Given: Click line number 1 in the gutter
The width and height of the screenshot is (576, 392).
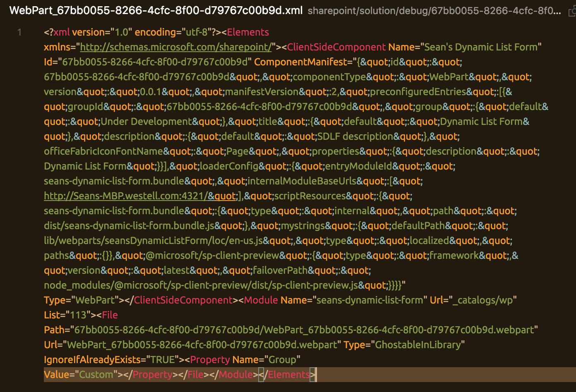Looking at the screenshot, I should 19,32.
